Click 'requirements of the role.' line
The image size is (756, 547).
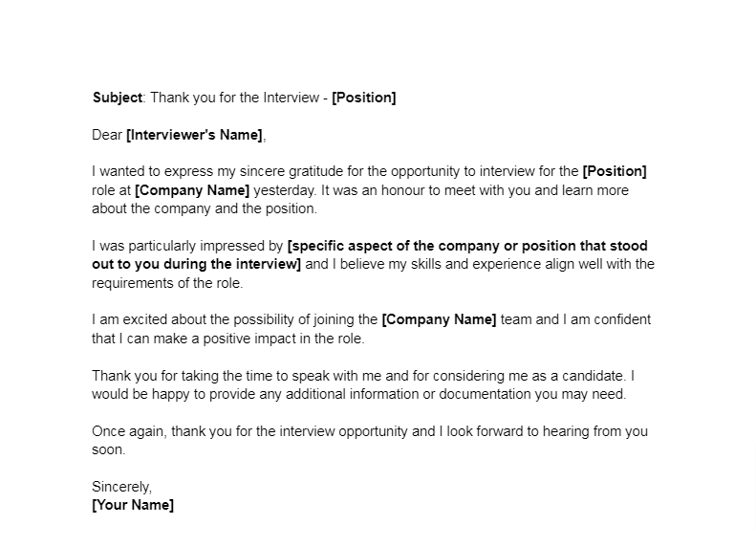[x=167, y=283]
